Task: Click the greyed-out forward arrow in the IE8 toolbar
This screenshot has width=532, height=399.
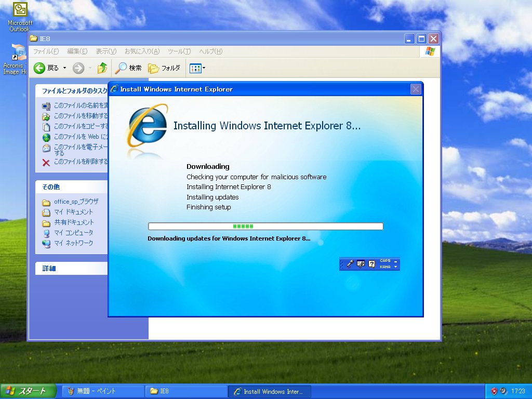Action: click(x=78, y=68)
